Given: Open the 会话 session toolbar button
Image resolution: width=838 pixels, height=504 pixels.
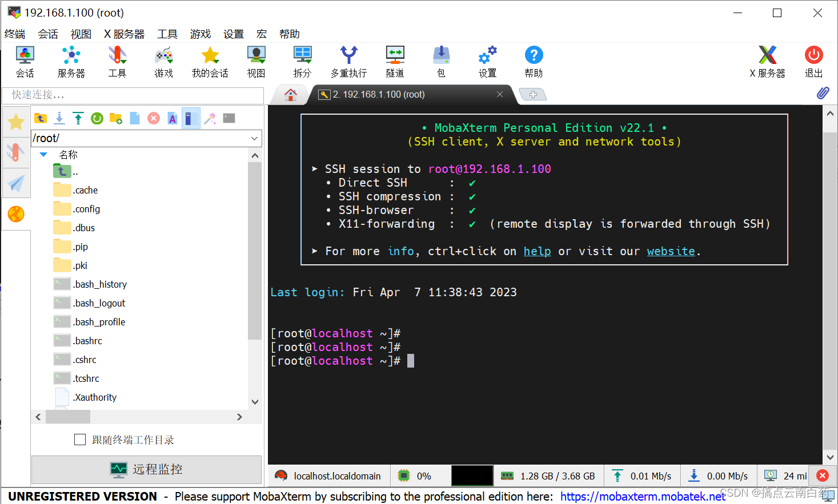Looking at the screenshot, I should point(25,62).
